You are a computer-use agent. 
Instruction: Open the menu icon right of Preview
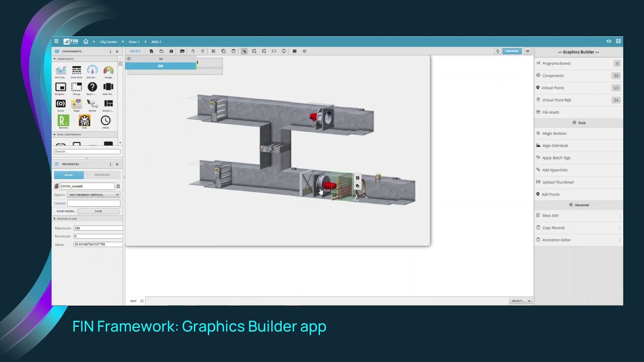[x=527, y=51]
